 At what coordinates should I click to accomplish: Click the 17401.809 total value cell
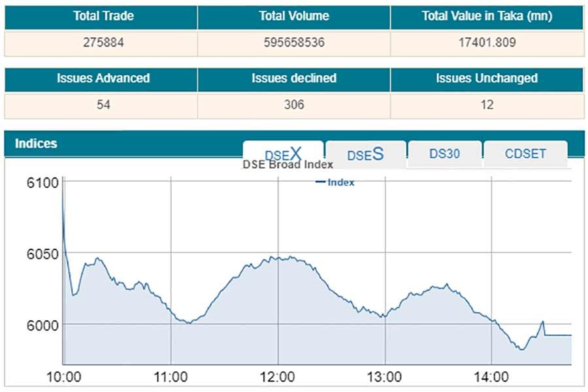click(487, 42)
